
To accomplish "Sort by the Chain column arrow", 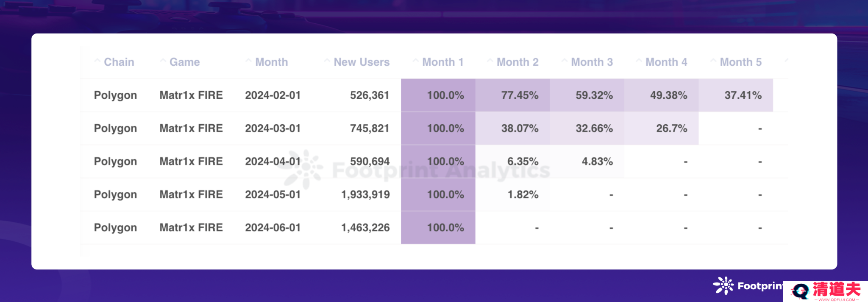I will [x=97, y=61].
